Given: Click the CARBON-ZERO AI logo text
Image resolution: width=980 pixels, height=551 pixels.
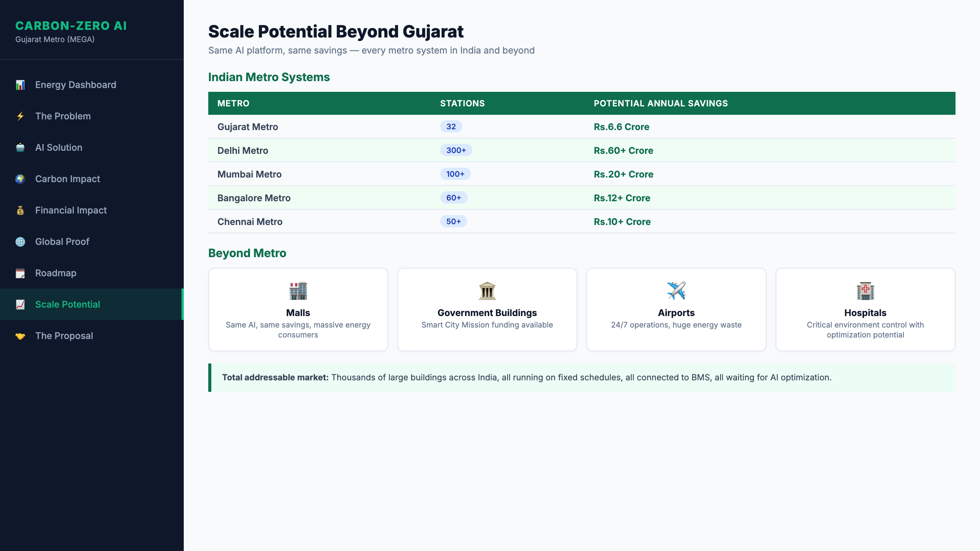Looking at the screenshot, I should (x=71, y=26).
